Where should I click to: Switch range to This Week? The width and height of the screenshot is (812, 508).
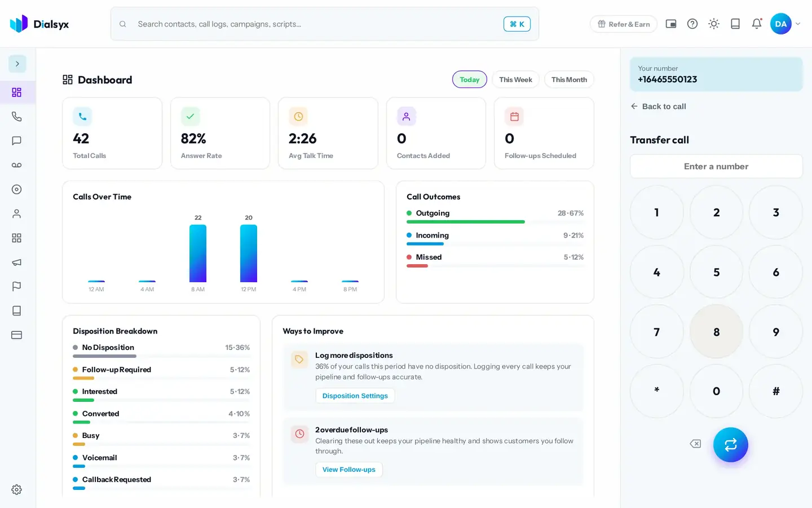[515, 80]
